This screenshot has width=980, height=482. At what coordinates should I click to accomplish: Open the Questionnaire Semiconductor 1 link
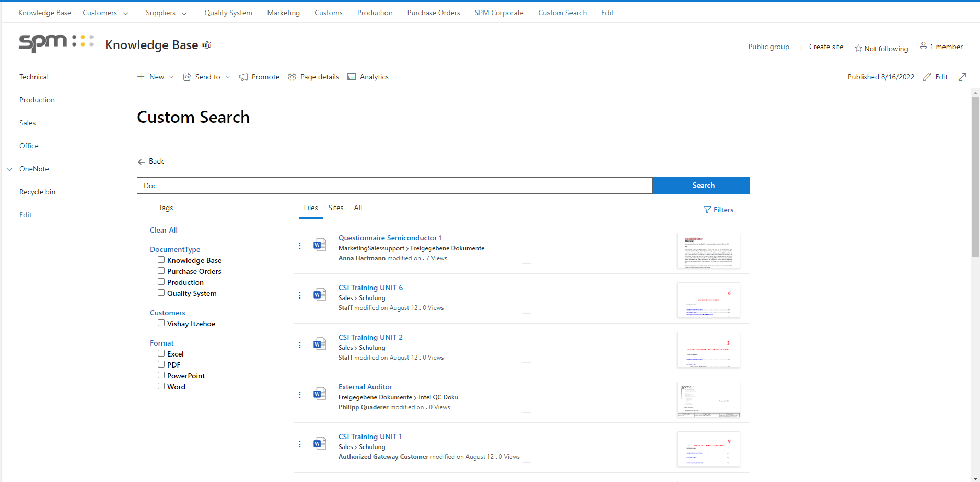pyautogui.click(x=390, y=238)
